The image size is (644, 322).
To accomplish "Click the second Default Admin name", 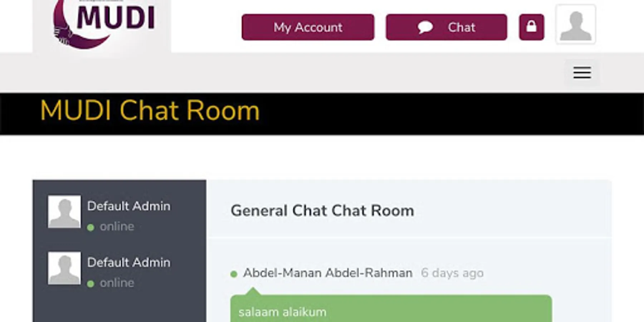I will tap(129, 263).
